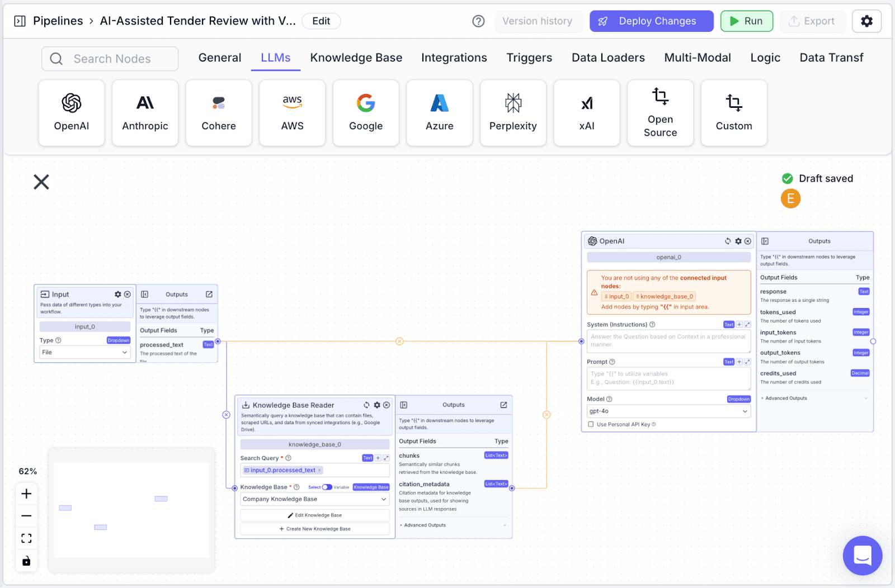Click the canvas minimap
This screenshot has height=588, width=895.
pos(131,510)
